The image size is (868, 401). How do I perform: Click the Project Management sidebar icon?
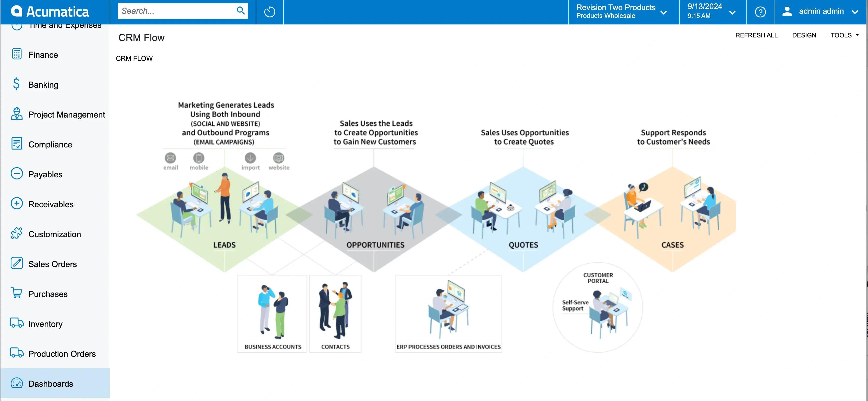click(x=17, y=114)
